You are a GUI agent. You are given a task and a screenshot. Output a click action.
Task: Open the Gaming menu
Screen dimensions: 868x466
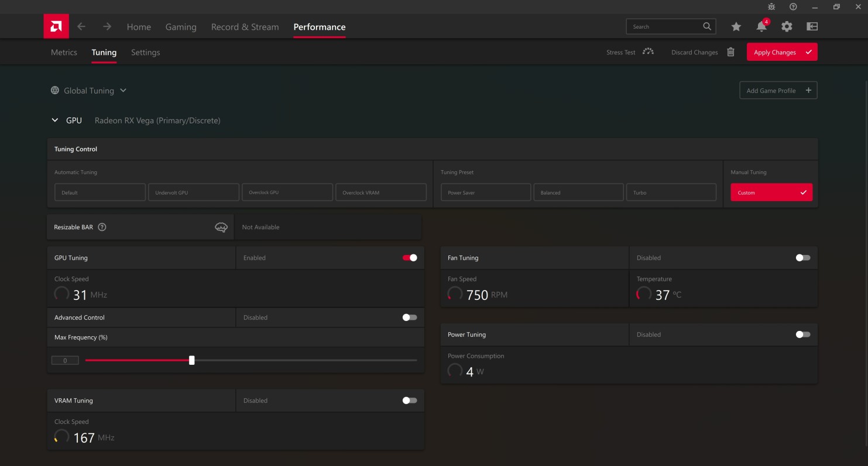[181, 27]
